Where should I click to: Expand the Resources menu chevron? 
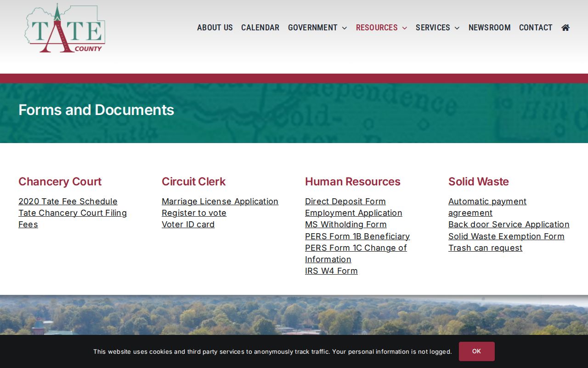405,28
